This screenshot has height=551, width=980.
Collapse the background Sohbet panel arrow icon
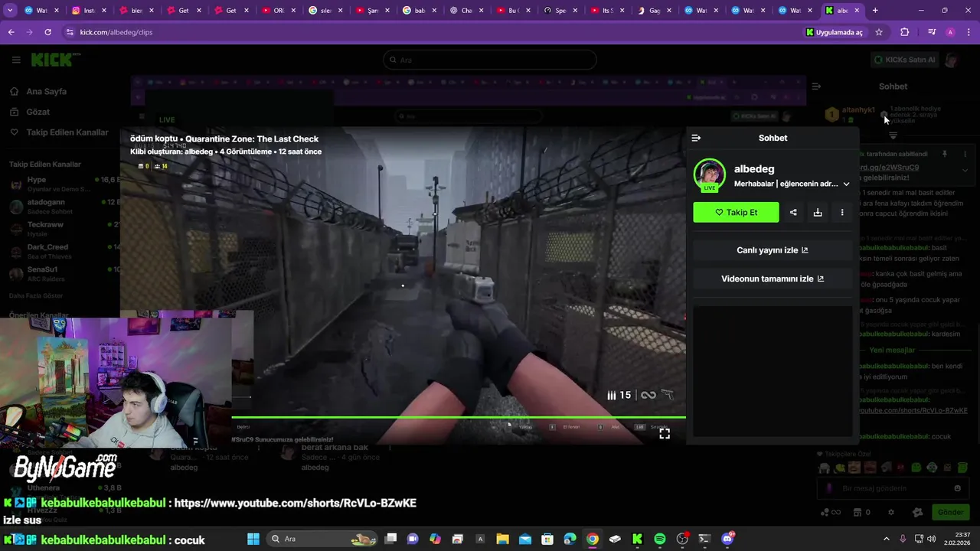point(816,86)
